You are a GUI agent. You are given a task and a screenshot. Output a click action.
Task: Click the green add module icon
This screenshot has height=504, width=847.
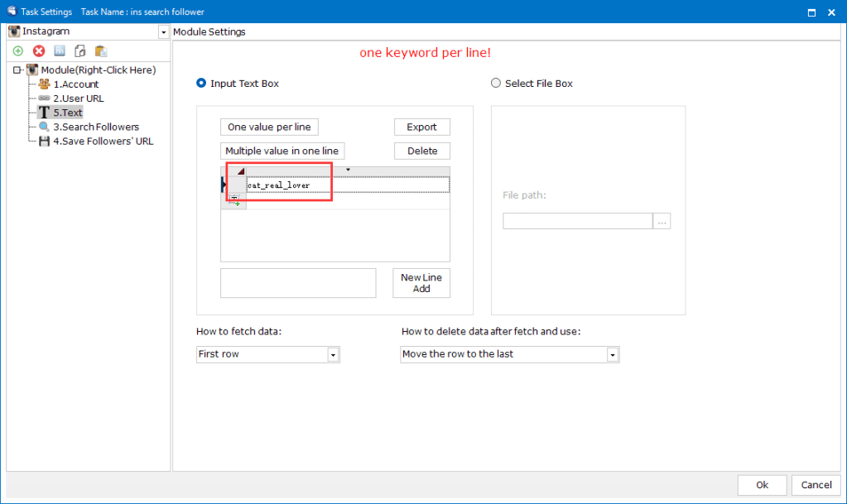tap(18, 51)
